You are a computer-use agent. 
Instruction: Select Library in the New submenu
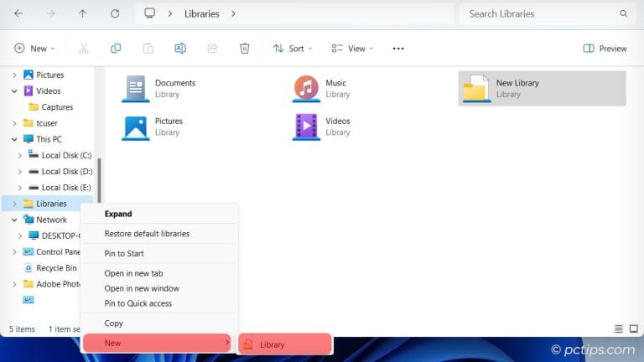pyautogui.click(x=285, y=344)
